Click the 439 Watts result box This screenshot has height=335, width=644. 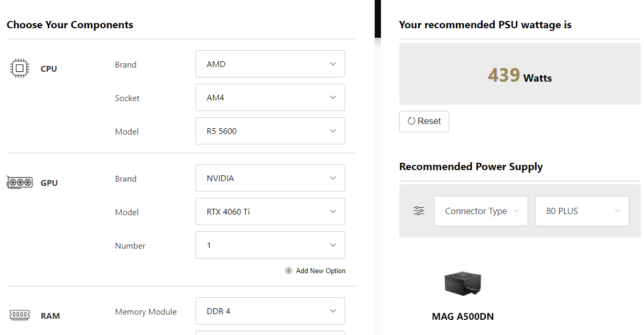coord(520,74)
